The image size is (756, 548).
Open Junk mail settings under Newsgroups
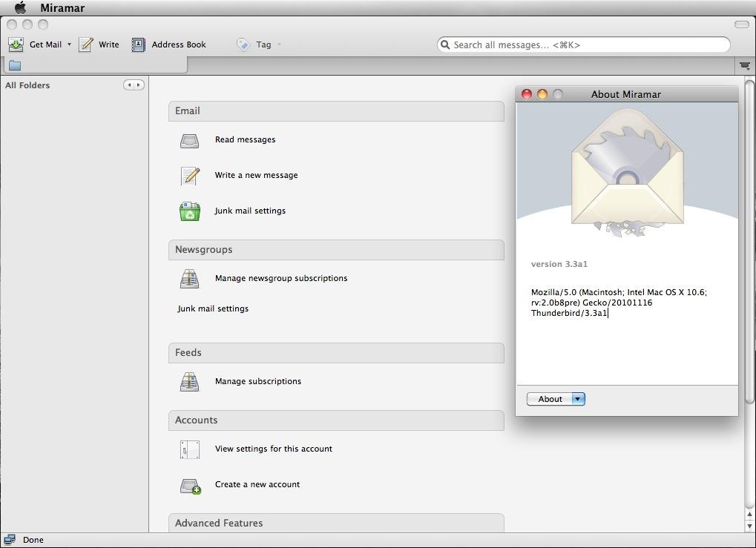click(x=213, y=308)
